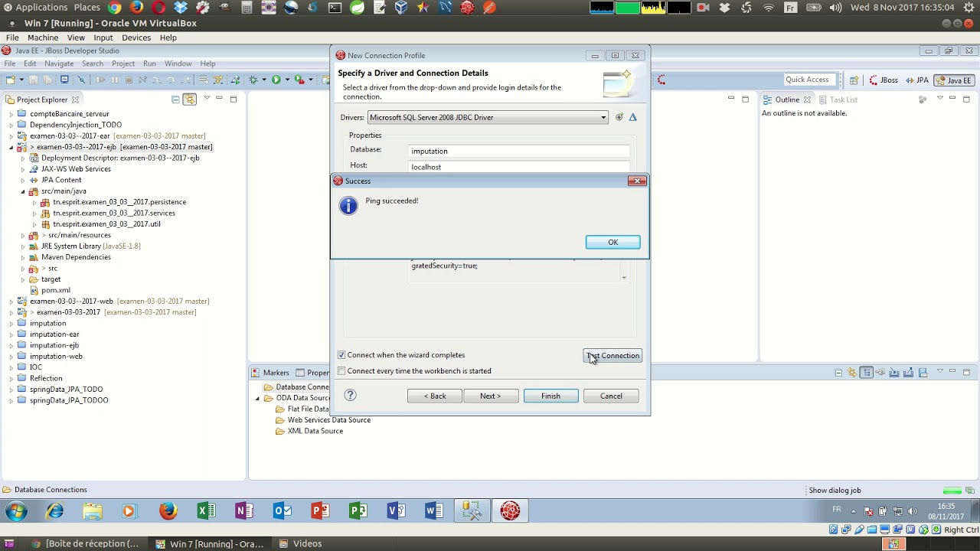Switch to the Task List tab

(x=838, y=99)
